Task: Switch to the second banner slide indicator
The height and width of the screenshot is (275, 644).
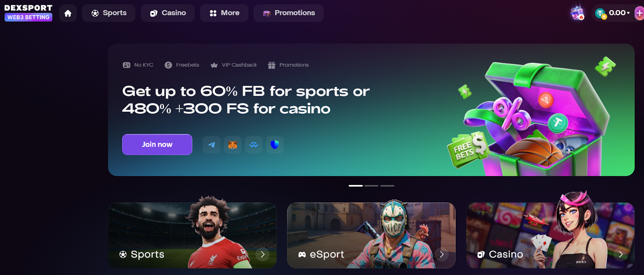Action: 371,186
